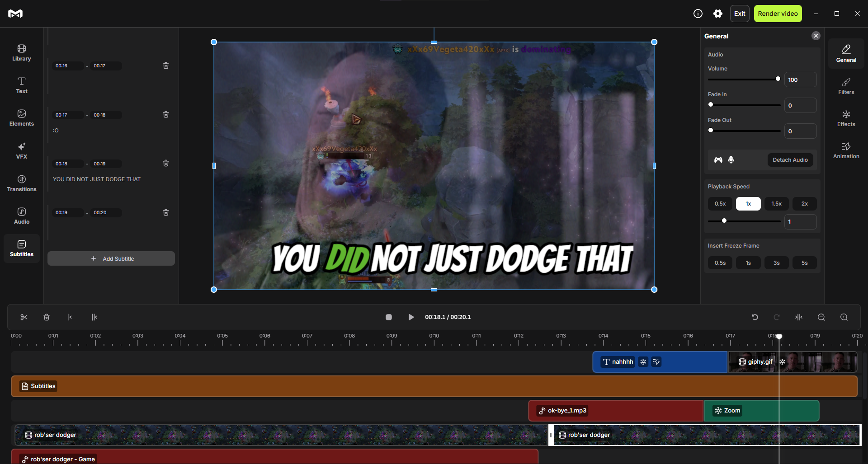The height and width of the screenshot is (464, 868).
Task: Set playback speed to 0.5x
Action: coord(720,204)
